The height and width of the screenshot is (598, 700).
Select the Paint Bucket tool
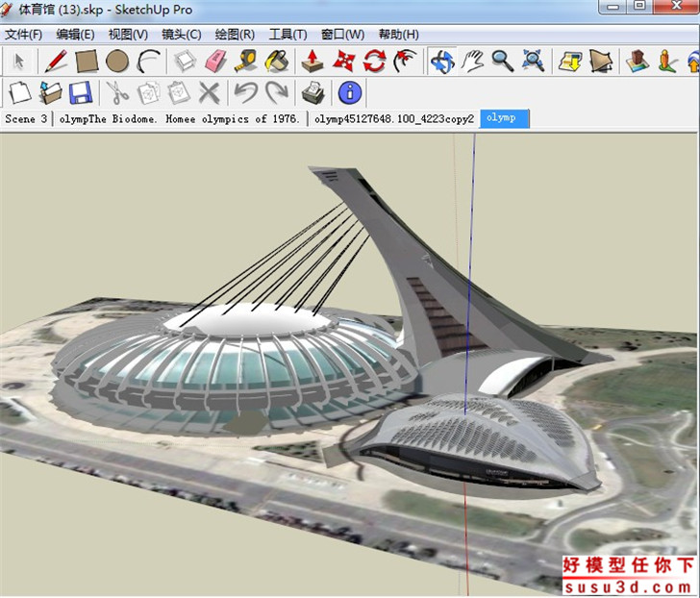[x=277, y=62]
